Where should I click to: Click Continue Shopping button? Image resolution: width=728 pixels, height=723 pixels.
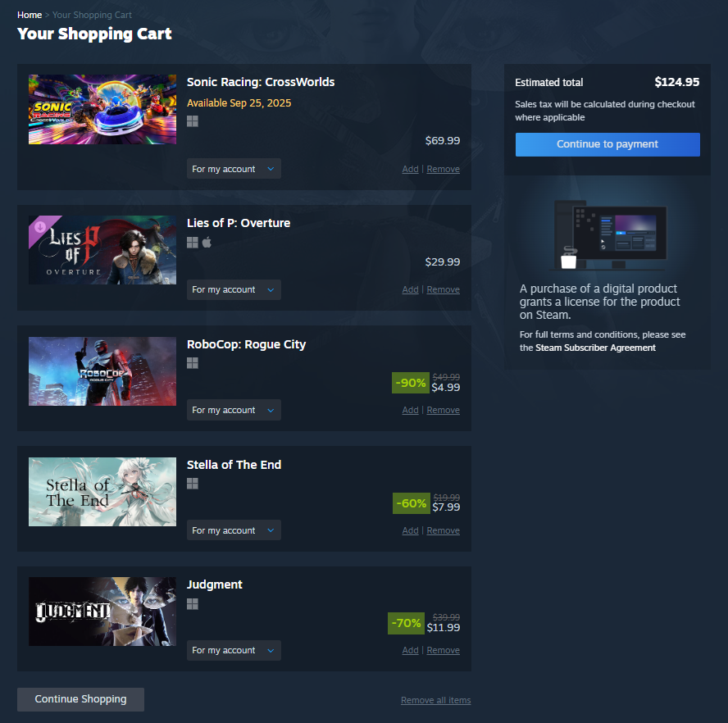pos(81,699)
